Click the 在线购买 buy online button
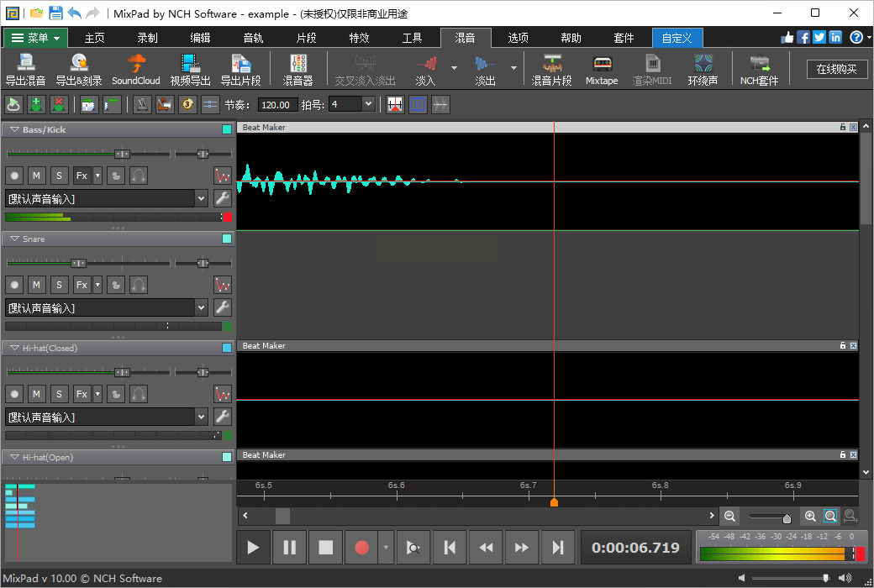Viewport: 874px width, 588px height. click(836, 69)
